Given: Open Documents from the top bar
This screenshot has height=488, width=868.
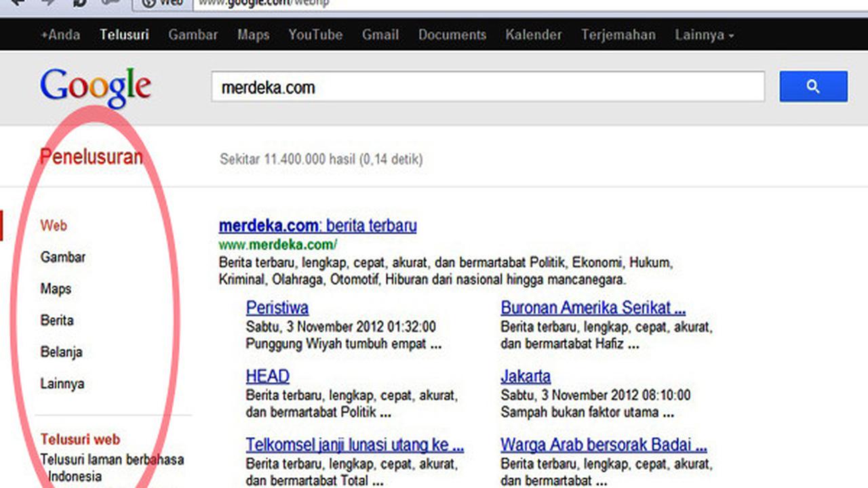Looking at the screenshot, I should pos(452,35).
